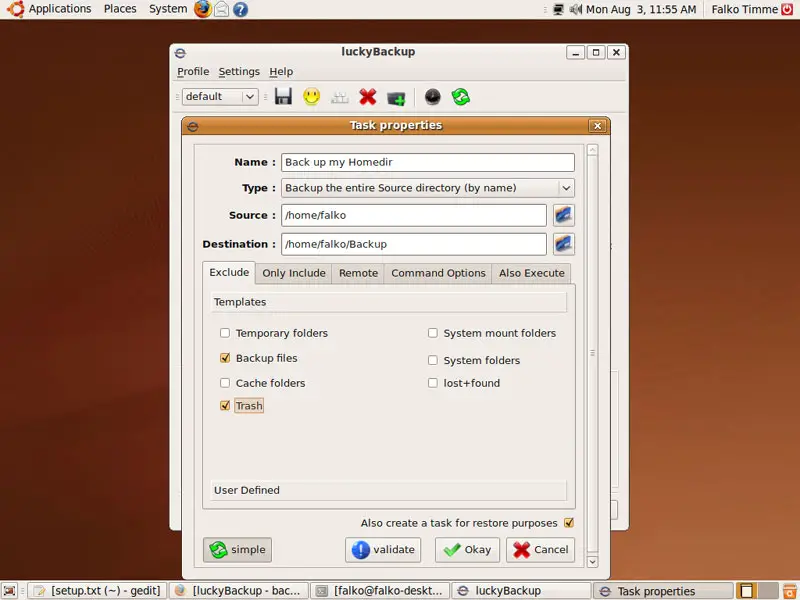The image size is (800, 600).
Task: Browse for the Destination directory
Action: tap(563, 244)
